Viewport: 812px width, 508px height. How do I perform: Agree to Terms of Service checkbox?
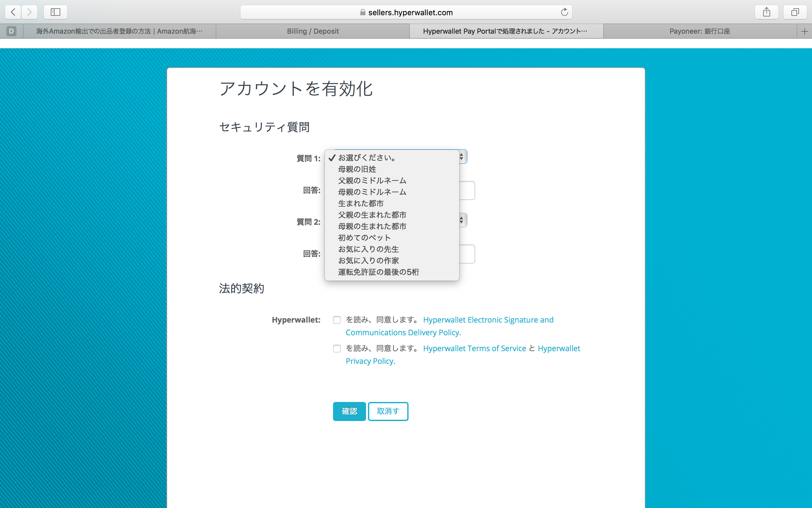click(337, 348)
